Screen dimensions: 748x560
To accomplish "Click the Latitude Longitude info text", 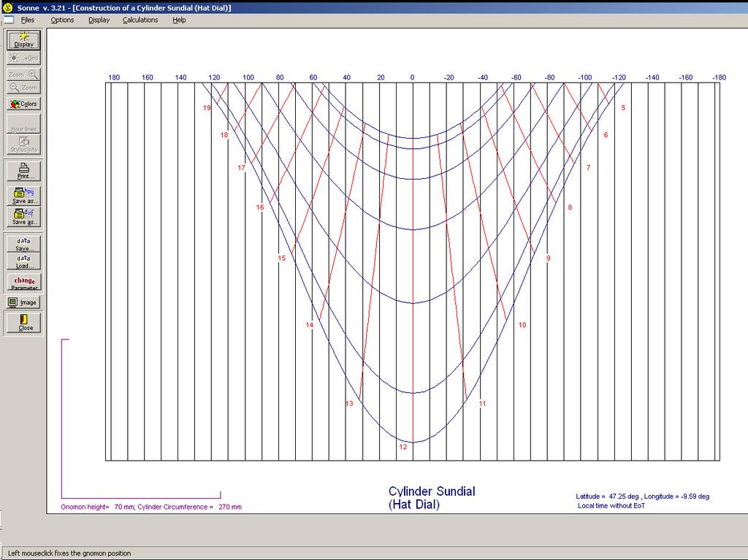I will (x=643, y=496).
